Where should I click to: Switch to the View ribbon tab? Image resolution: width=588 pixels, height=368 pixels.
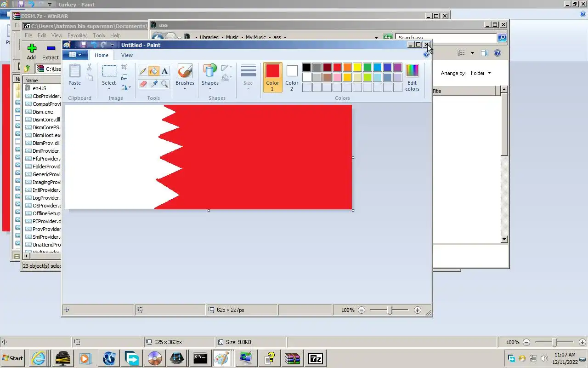click(127, 55)
